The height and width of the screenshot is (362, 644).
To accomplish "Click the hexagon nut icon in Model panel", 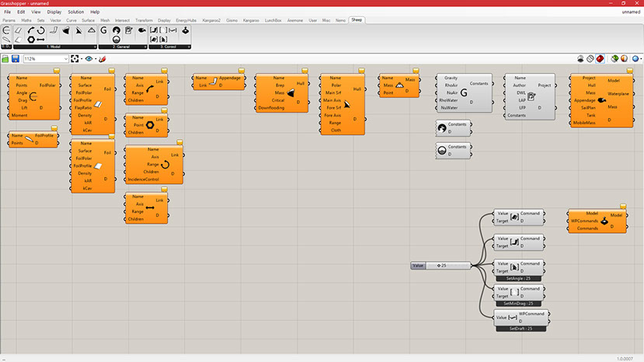I will pos(30,38).
